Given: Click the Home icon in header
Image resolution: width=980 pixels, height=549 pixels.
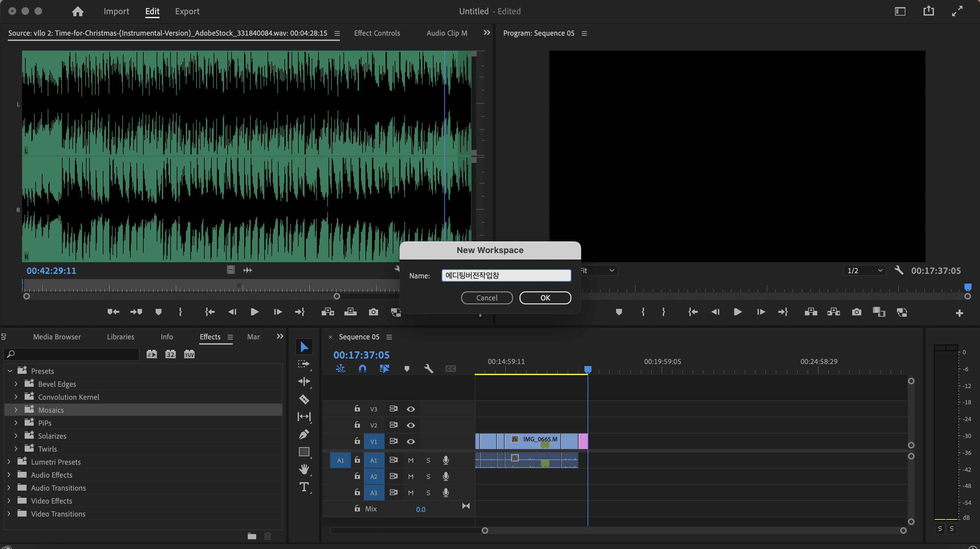Looking at the screenshot, I should pos(78,11).
